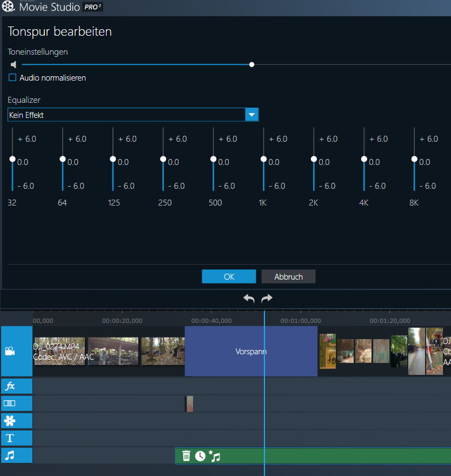Select the transitions track icon

click(x=10, y=404)
